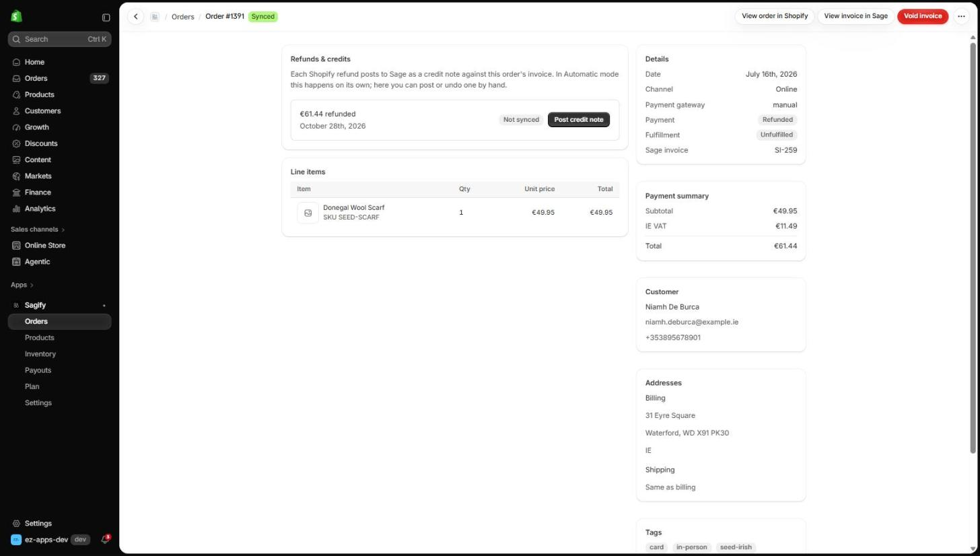Click customer email niamh.deburca@example.ie
Image resolution: width=980 pixels, height=556 pixels.
coord(691,322)
